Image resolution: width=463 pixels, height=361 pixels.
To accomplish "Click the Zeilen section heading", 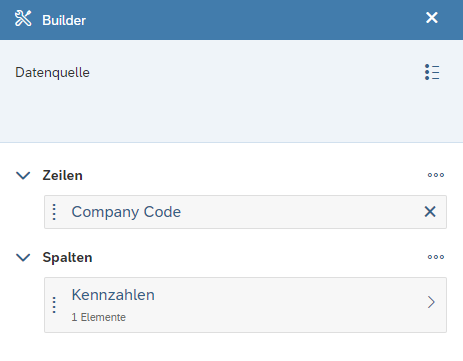I will [62, 175].
